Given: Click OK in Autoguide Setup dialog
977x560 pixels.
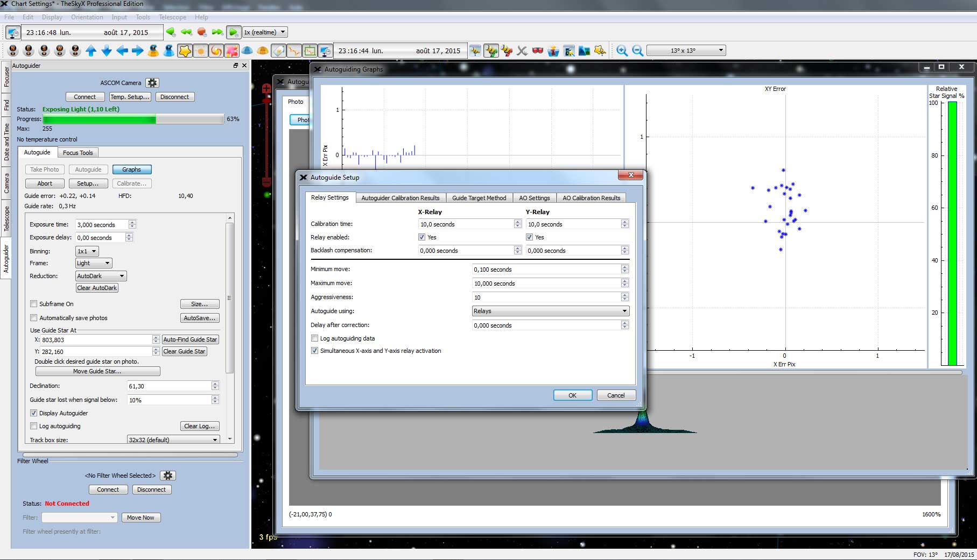Looking at the screenshot, I should pos(572,395).
